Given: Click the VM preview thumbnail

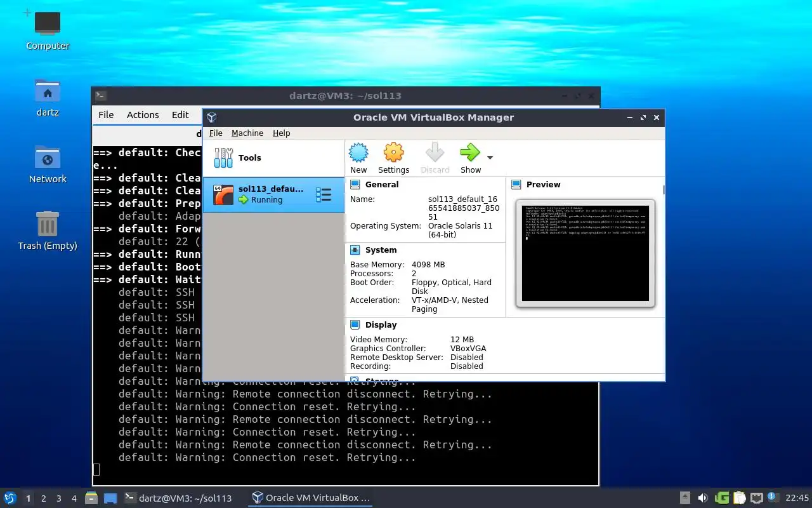Looking at the screenshot, I should click(x=586, y=253).
